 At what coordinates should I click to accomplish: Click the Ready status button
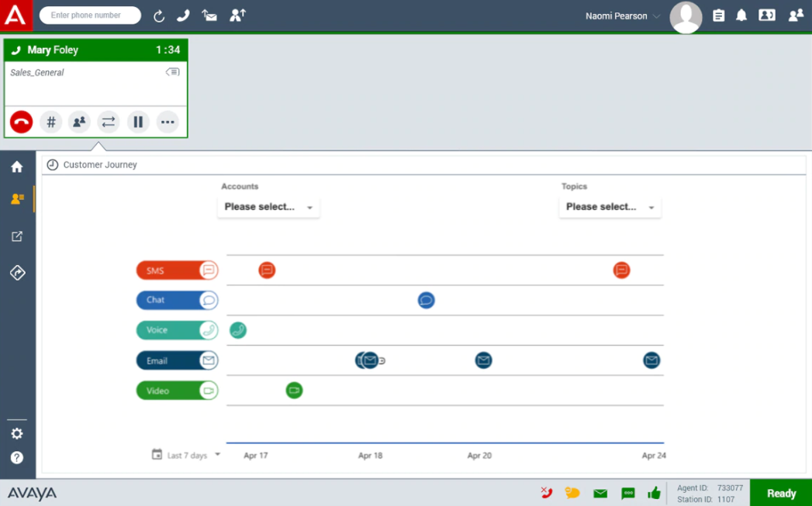click(780, 493)
